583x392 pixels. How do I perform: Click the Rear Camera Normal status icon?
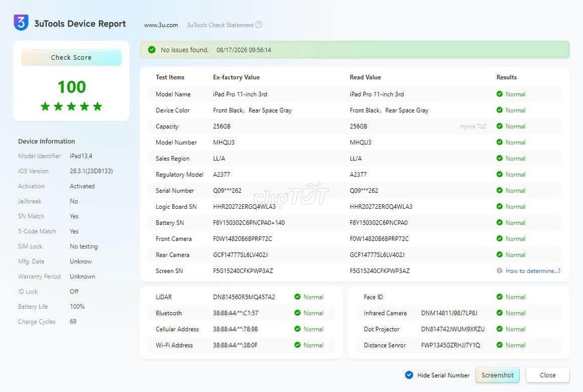[x=499, y=254]
